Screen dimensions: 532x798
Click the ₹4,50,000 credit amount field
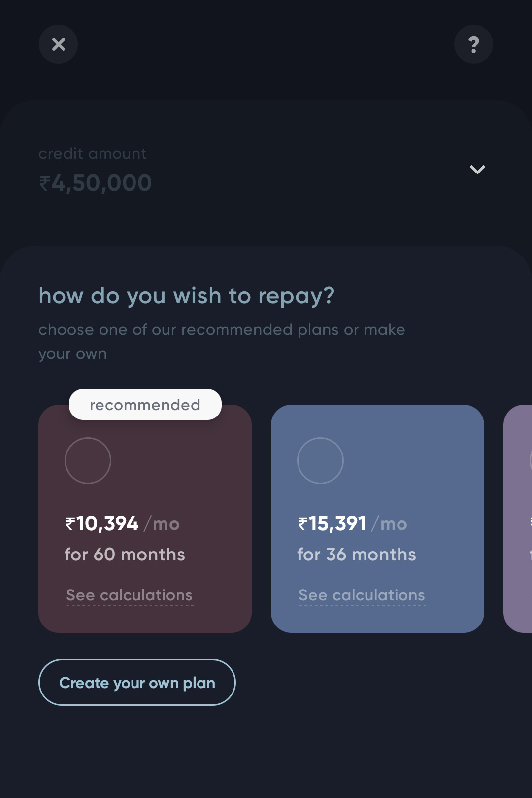(x=96, y=182)
